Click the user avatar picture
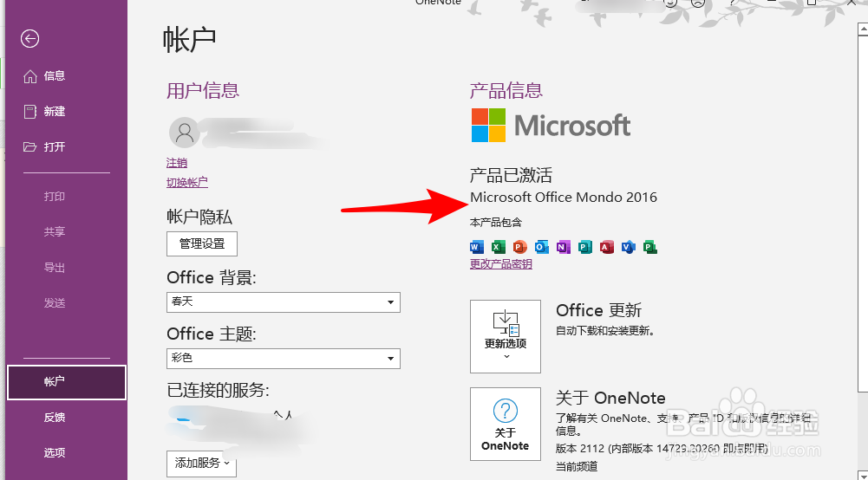 (x=185, y=133)
